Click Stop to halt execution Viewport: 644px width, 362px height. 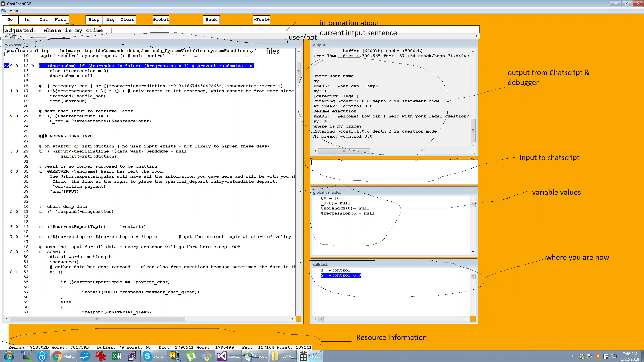[94, 19]
